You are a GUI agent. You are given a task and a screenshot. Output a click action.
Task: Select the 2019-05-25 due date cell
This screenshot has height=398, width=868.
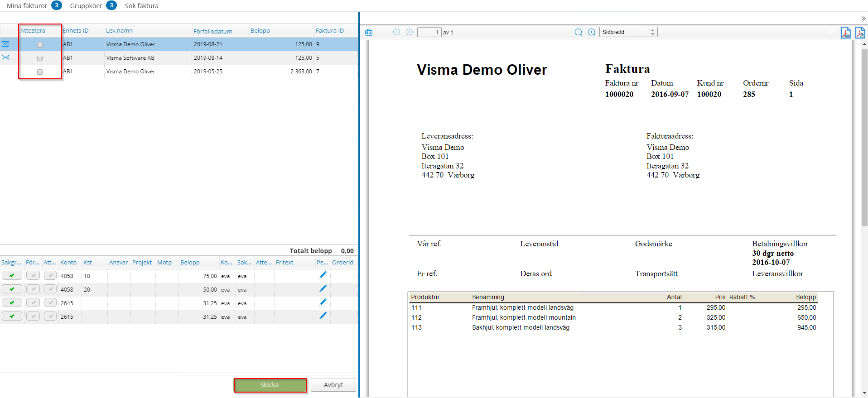click(x=220, y=72)
